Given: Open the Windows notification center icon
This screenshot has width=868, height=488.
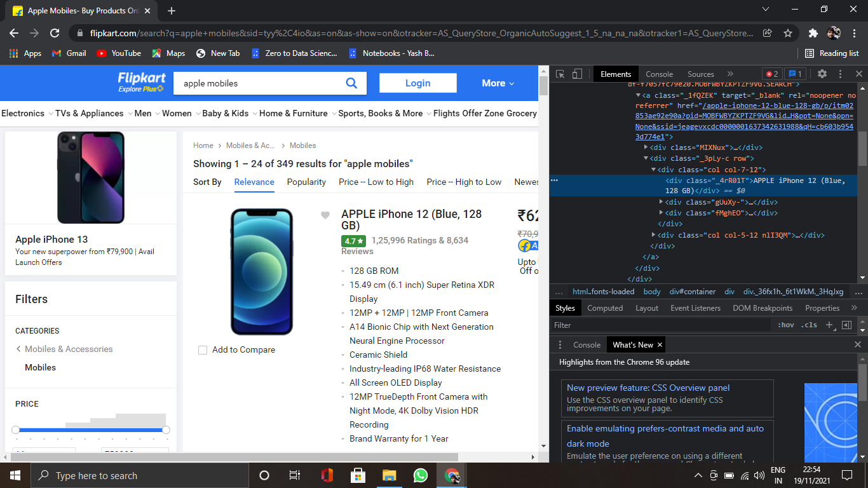Looking at the screenshot, I should [847, 475].
